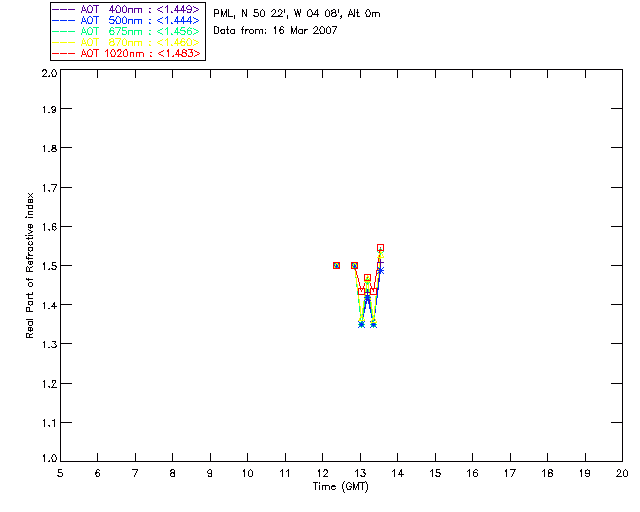
Task: Click the 'Time (GMT)' axis title
Action: tap(341, 487)
